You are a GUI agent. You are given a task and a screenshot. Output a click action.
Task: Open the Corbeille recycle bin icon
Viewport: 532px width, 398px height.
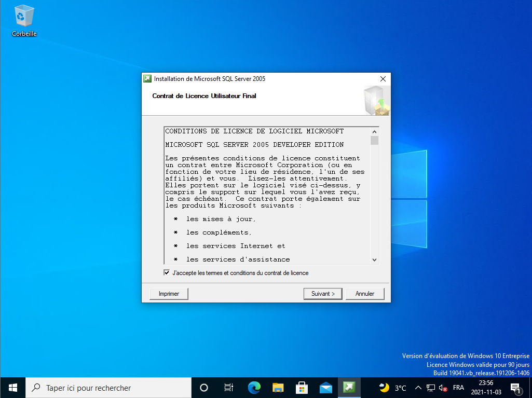point(24,20)
